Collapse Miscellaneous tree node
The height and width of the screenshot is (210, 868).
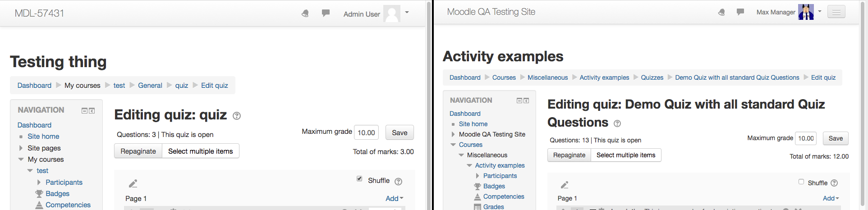(461, 155)
